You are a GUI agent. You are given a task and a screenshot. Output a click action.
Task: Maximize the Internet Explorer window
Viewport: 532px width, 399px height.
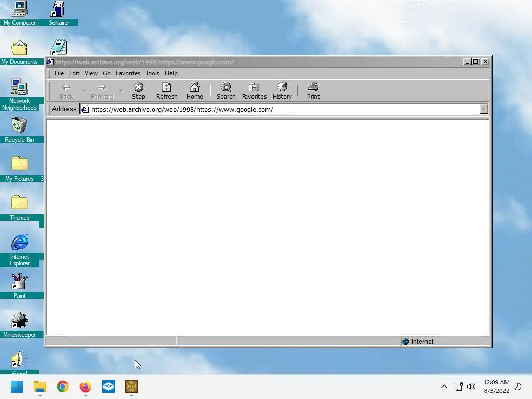click(x=476, y=62)
